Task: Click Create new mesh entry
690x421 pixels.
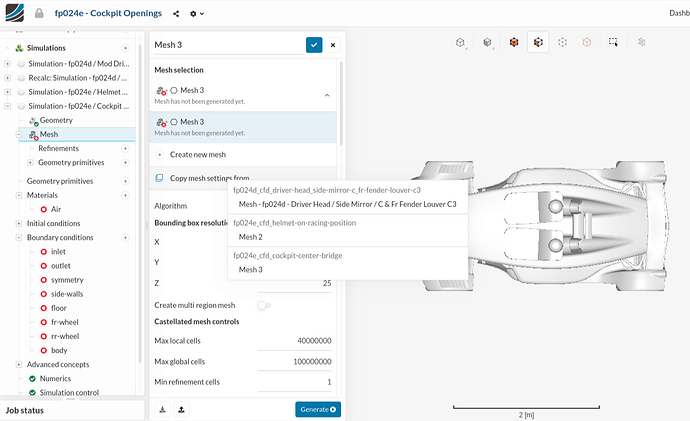Action: tap(243, 154)
